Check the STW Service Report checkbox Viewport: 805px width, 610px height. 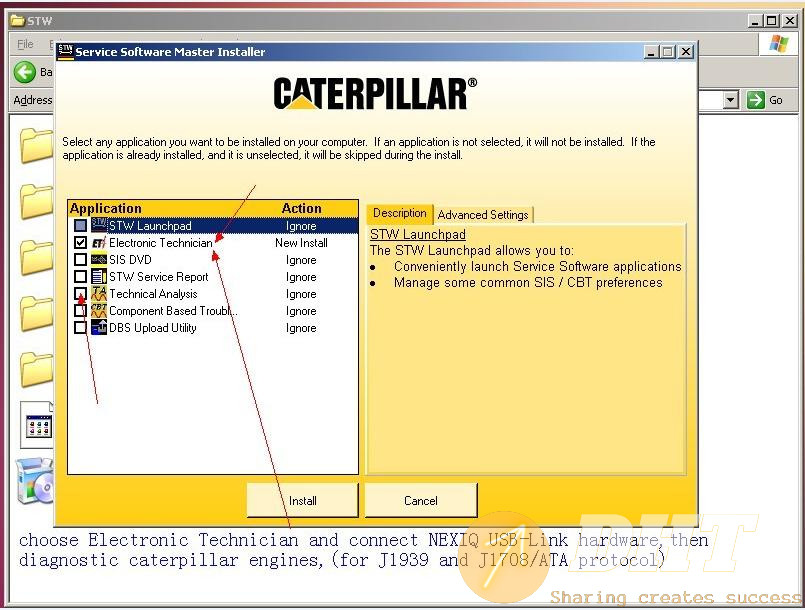coord(81,276)
